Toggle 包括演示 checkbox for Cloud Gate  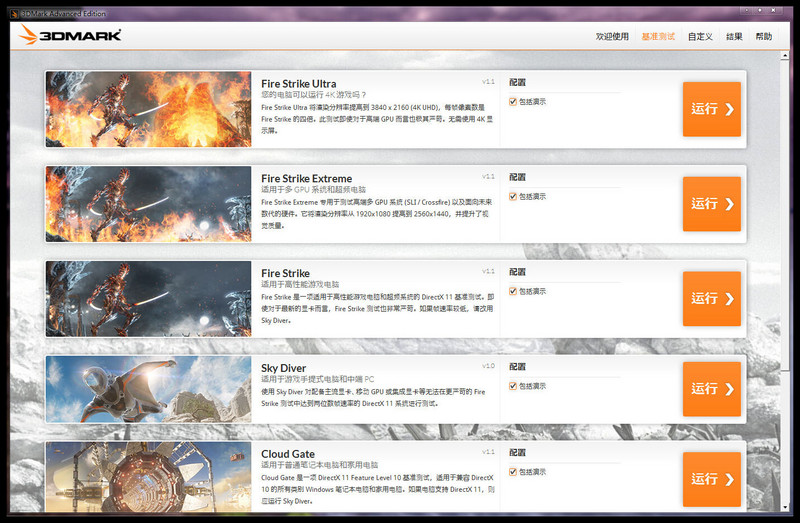pos(513,472)
